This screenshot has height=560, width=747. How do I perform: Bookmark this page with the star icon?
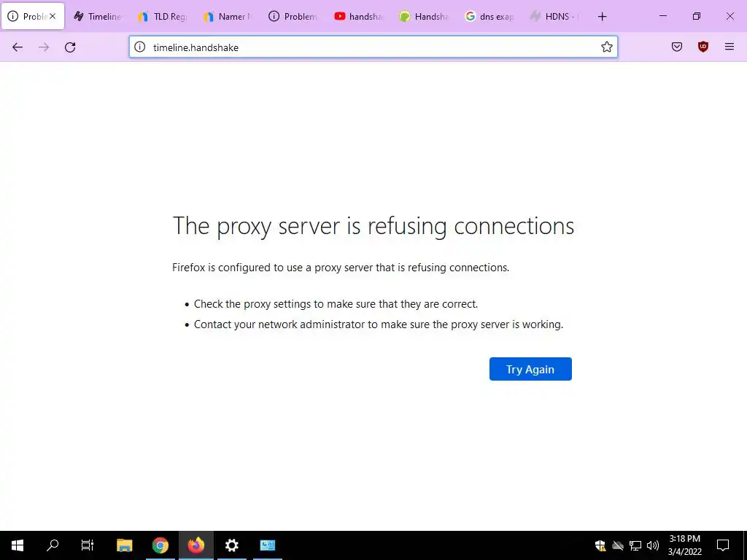(x=606, y=47)
